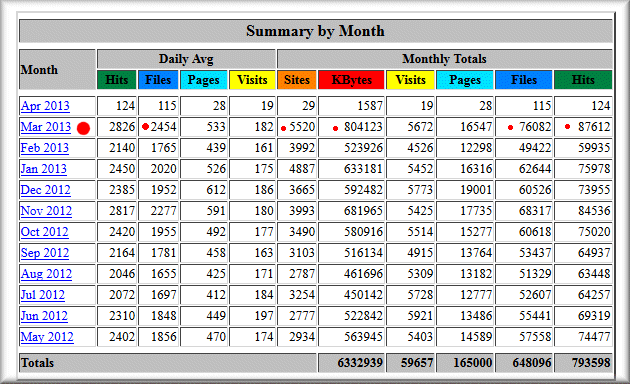The image size is (630, 384).
Task: Select total visits value 59657
Action: (x=417, y=363)
